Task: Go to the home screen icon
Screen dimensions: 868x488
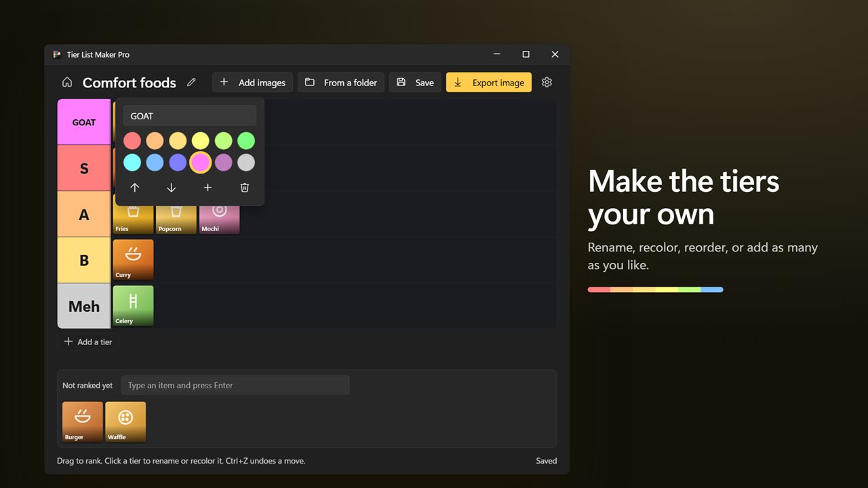Action: [66, 82]
